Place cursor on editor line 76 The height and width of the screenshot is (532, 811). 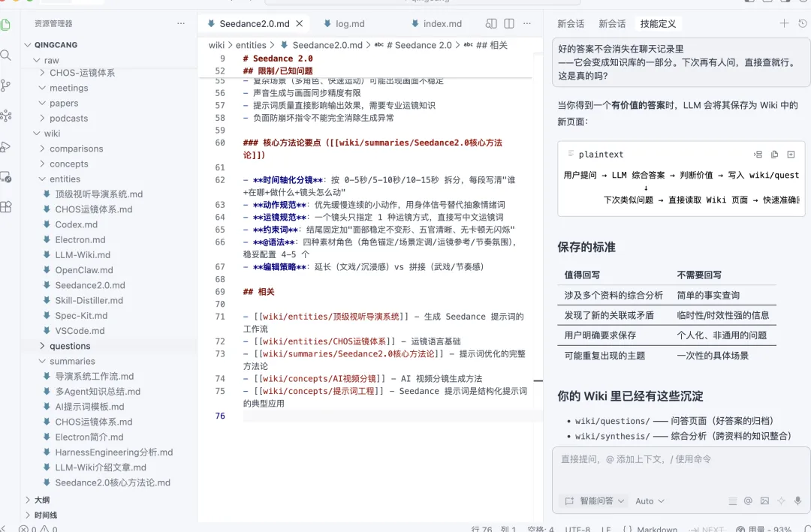click(392, 416)
